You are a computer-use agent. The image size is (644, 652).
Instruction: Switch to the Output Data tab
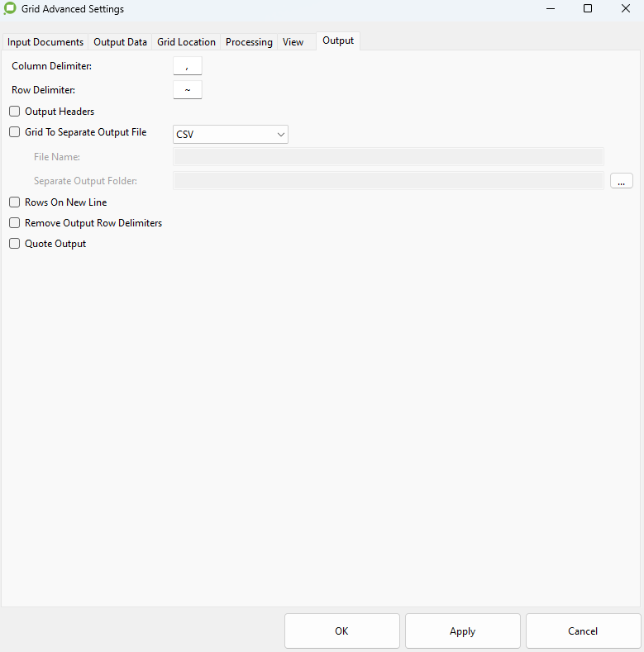point(120,42)
